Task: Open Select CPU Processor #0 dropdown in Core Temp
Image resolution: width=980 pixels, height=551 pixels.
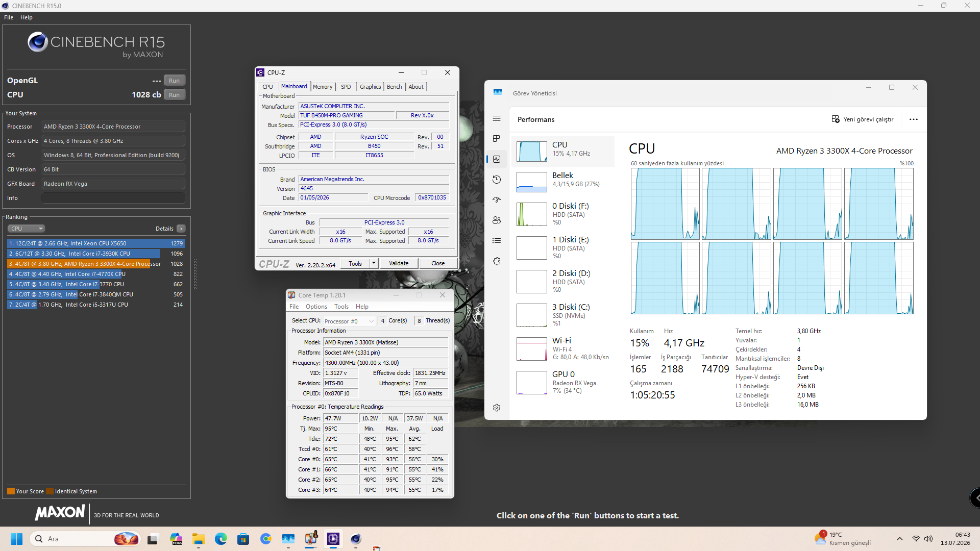Action: pos(350,321)
